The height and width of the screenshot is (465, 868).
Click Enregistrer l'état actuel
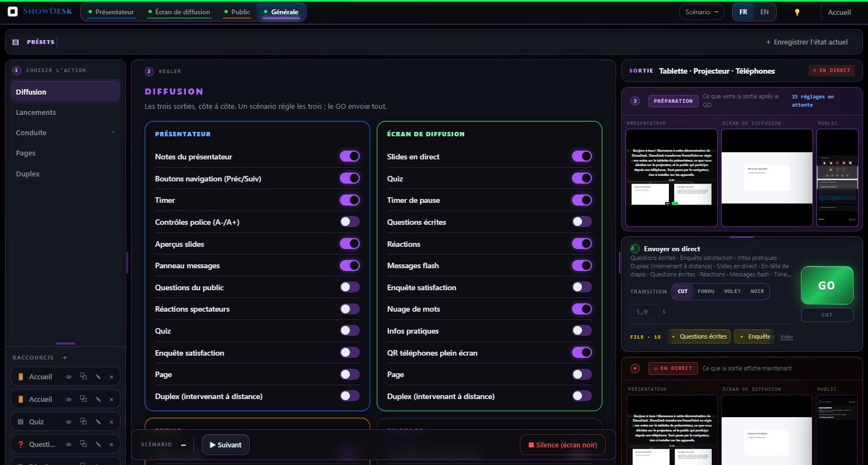[807, 42]
